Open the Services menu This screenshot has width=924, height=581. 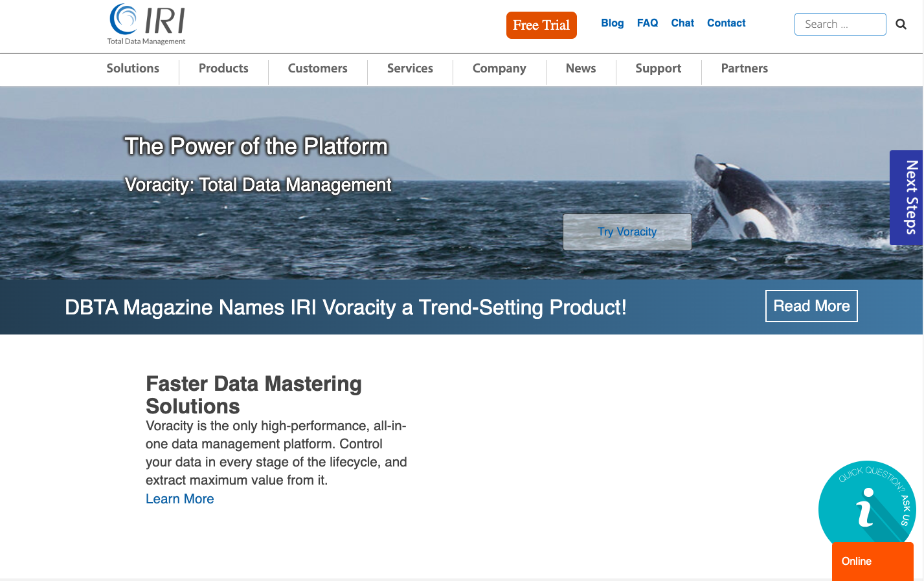(x=410, y=69)
